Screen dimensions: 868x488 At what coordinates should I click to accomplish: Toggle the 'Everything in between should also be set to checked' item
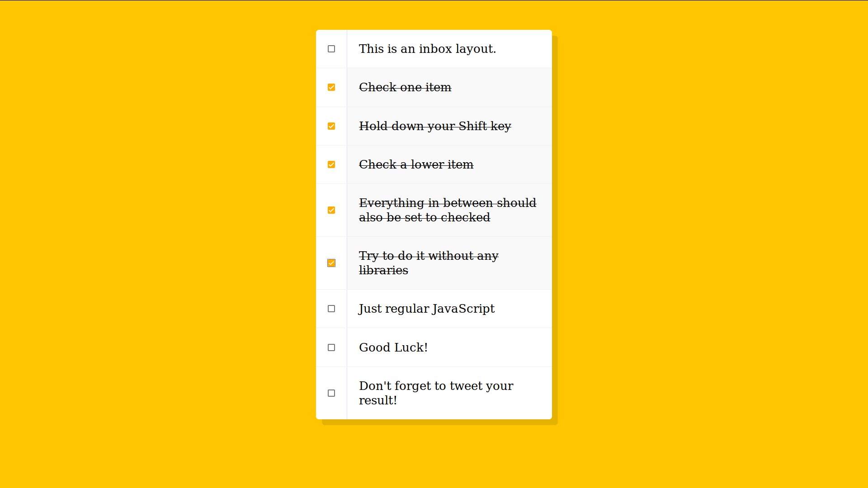point(331,210)
